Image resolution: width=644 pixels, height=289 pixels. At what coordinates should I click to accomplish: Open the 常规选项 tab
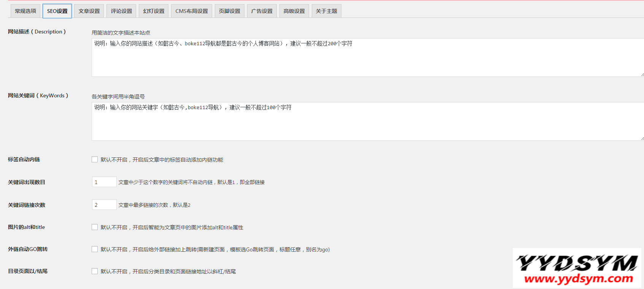point(25,11)
